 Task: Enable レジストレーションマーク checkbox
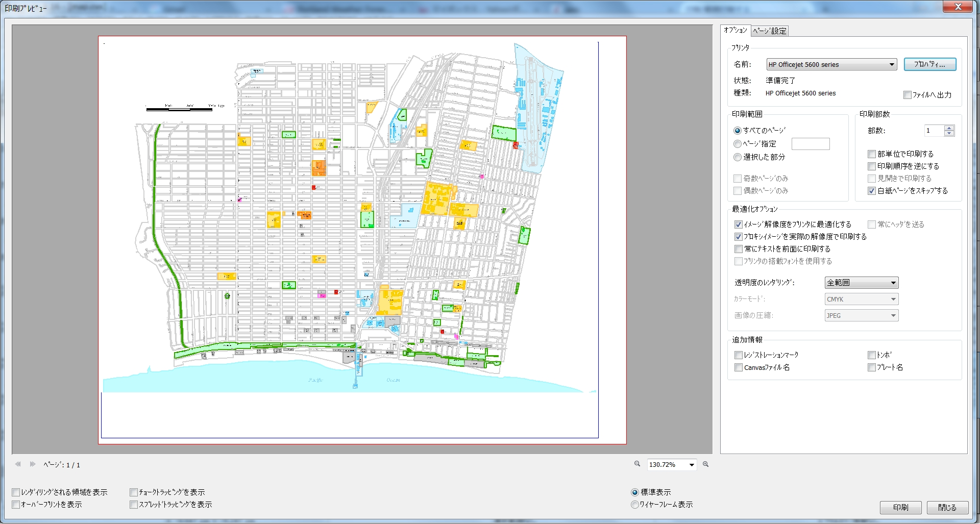click(x=738, y=355)
